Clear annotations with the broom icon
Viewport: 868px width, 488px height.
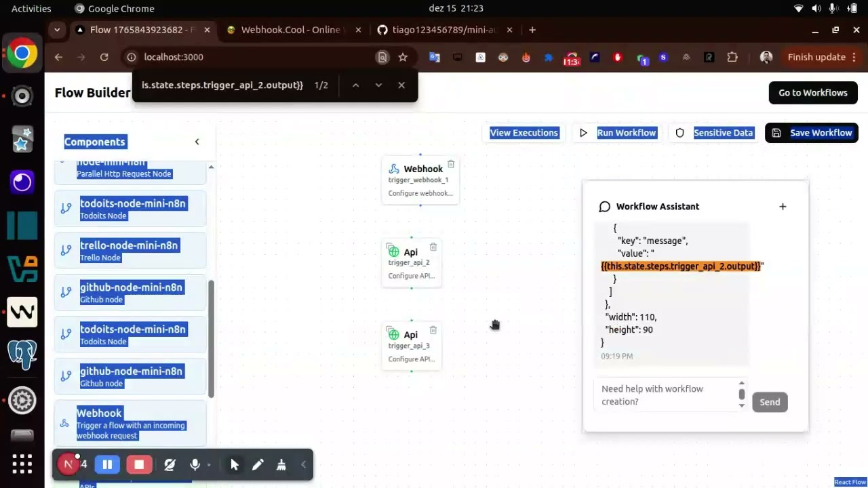pyautogui.click(x=281, y=464)
